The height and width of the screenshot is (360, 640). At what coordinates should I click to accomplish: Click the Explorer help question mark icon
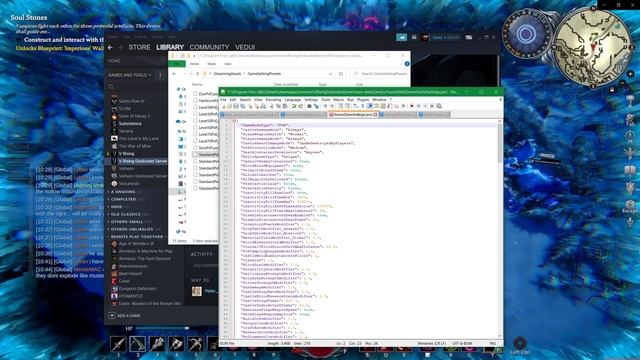point(407,64)
